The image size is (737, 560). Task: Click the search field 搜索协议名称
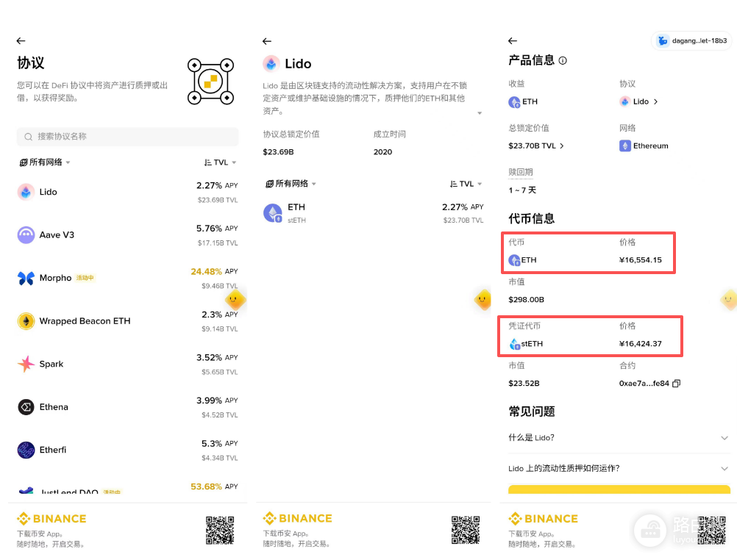[127, 136]
